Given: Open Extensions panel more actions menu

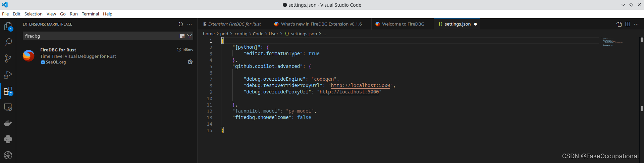Looking at the screenshot, I should click(x=190, y=24).
